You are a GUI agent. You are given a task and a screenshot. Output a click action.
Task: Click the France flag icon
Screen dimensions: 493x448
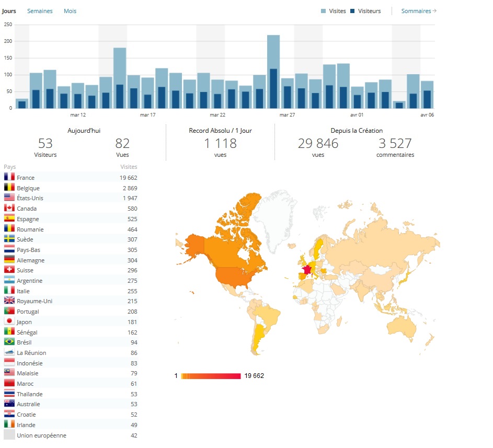[x=9, y=178]
